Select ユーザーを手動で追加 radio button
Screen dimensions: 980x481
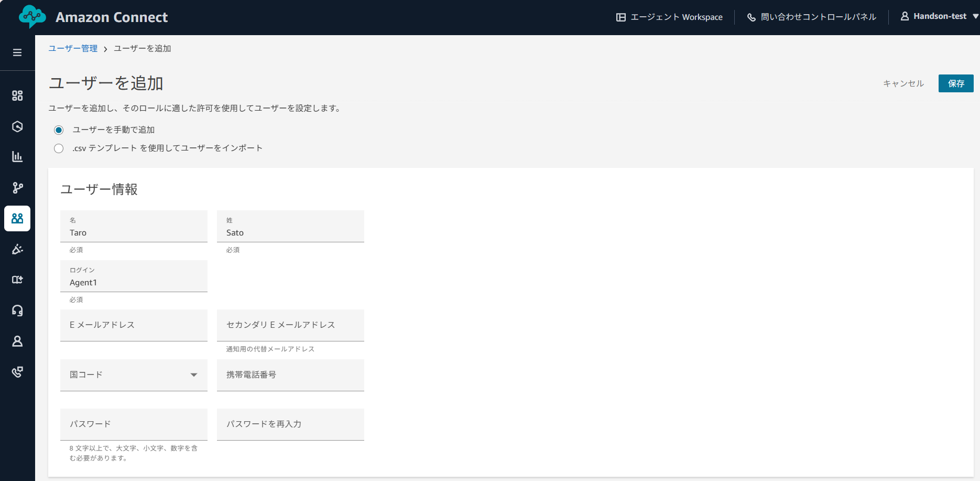[58, 130]
